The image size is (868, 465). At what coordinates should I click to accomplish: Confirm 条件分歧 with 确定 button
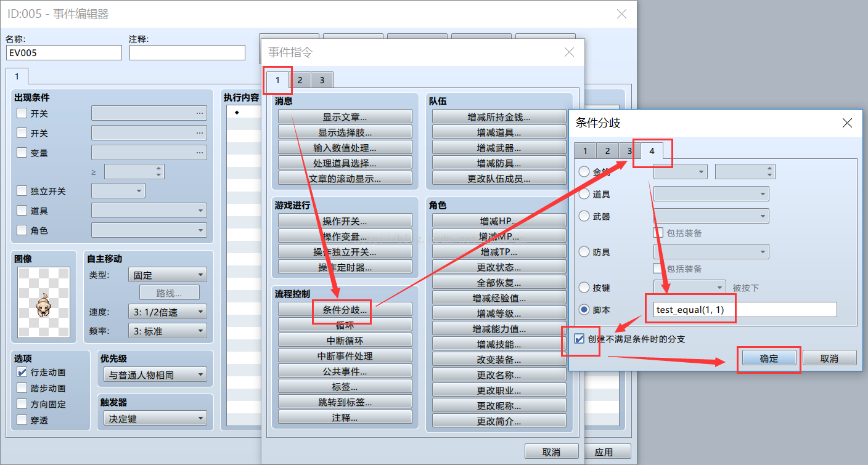click(769, 358)
